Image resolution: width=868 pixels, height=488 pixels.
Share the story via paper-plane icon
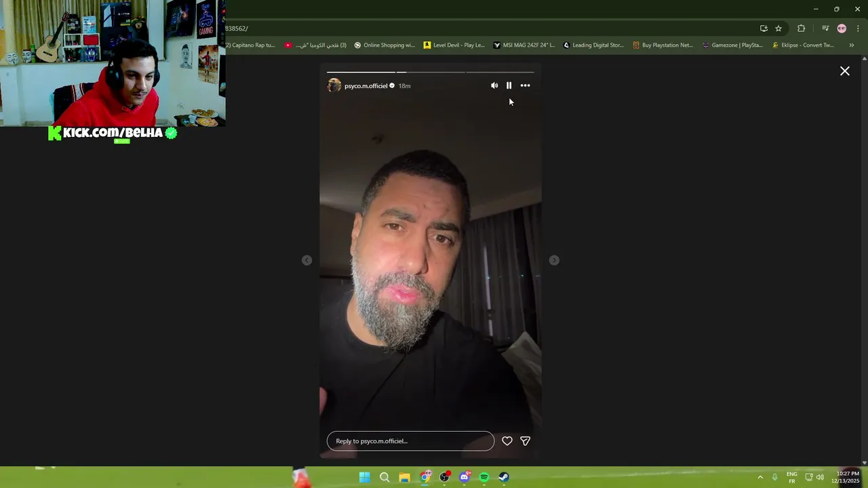[x=525, y=441]
